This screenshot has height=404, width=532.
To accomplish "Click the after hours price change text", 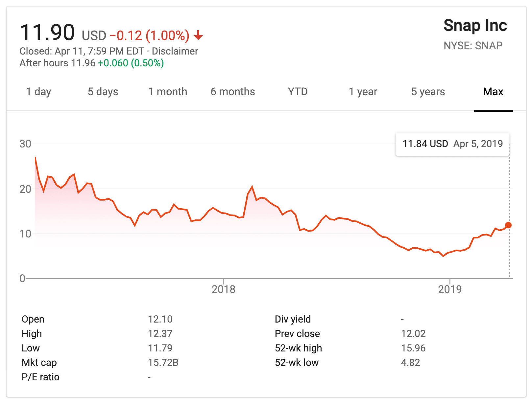I will click(x=131, y=63).
